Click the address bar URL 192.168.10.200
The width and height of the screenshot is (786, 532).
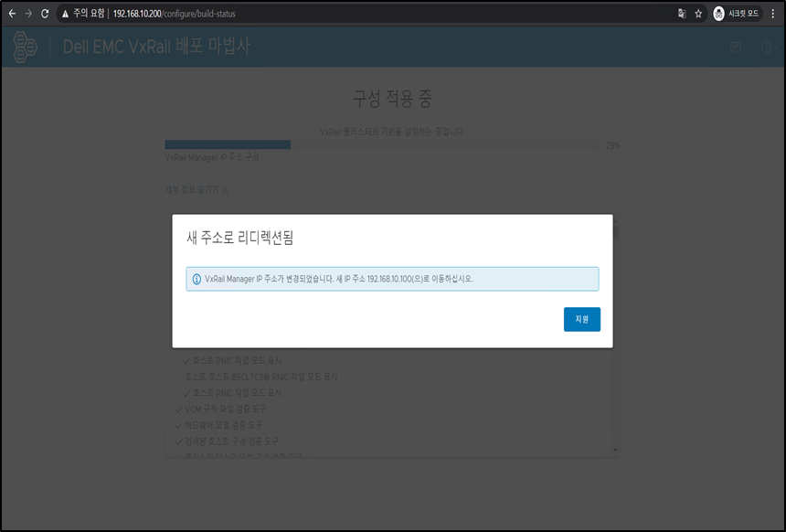[x=174, y=14]
